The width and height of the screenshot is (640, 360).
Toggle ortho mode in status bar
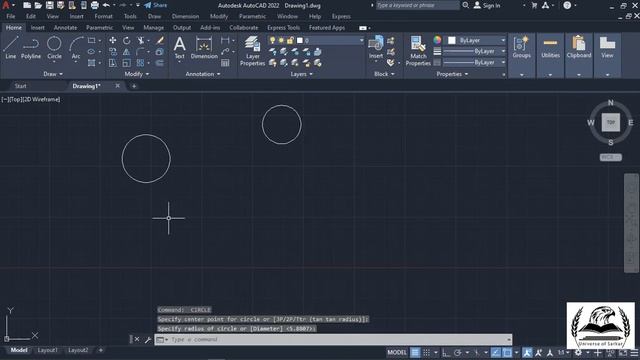point(446,353)
